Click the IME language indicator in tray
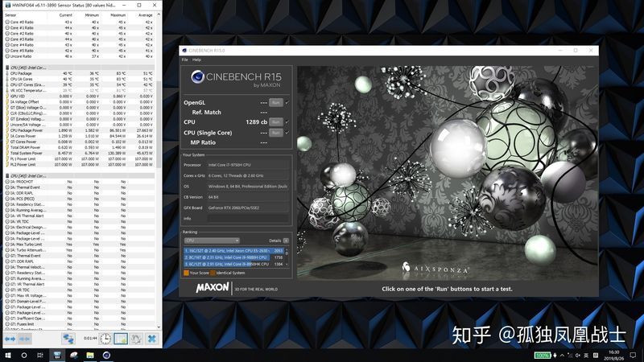The width and height of the screenshot is (644, 362). click(586, 355)
